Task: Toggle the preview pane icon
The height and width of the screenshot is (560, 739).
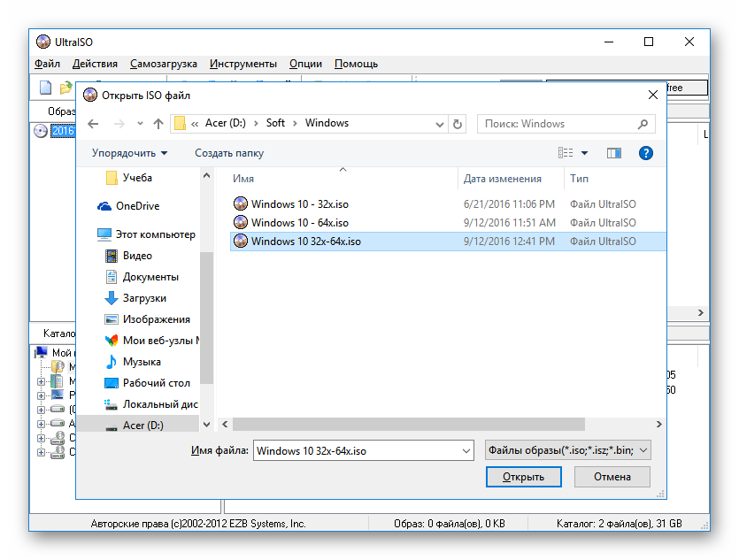Action: [614, 153]
